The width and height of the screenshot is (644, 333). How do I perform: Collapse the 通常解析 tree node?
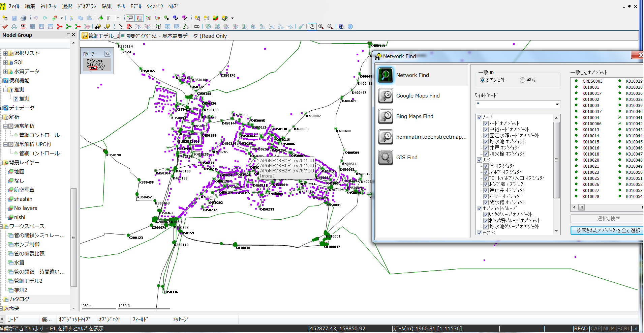[5, 126]
